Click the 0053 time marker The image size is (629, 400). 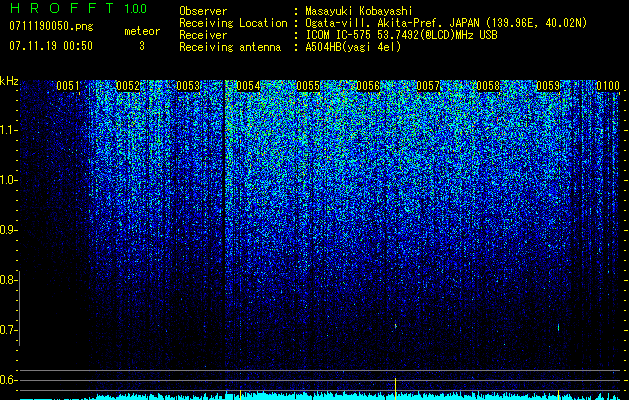coord(188,86)
